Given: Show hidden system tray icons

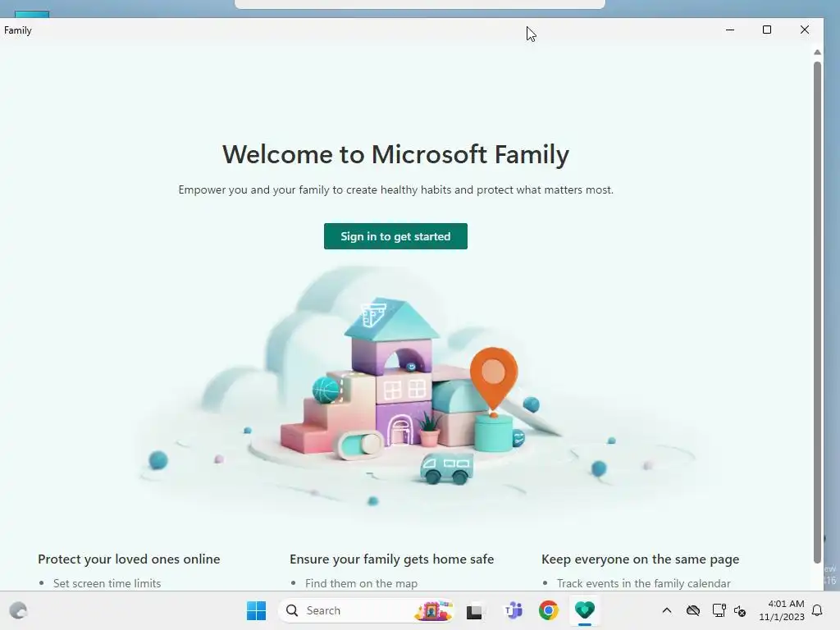Looking at the screenshot, I should 666,610.
